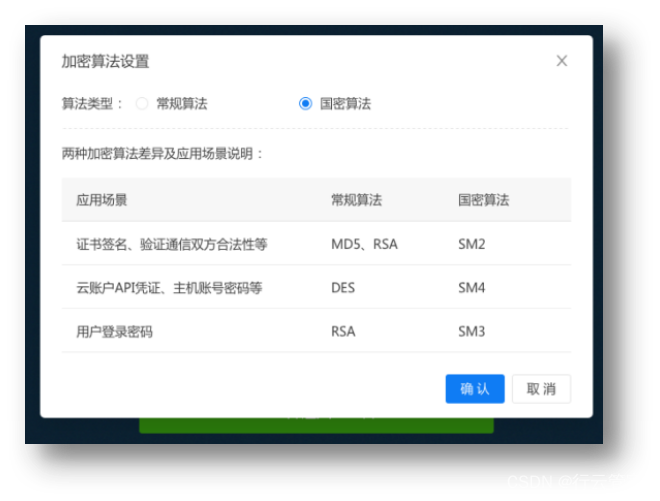Click the DES cell
Screen dimensions: 660x501
pyautogui.click(x=343, y=288)
